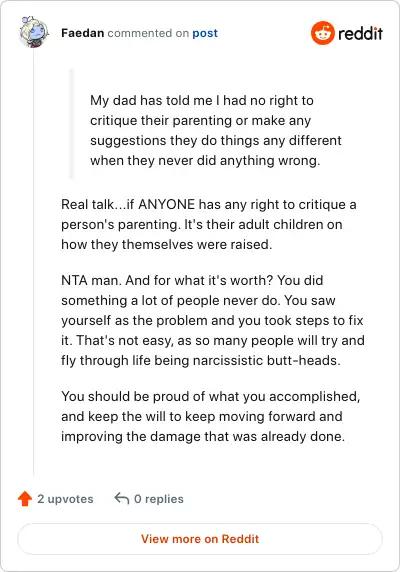
Task: Click the curved reply arrow icon
Action: point(122,499)
